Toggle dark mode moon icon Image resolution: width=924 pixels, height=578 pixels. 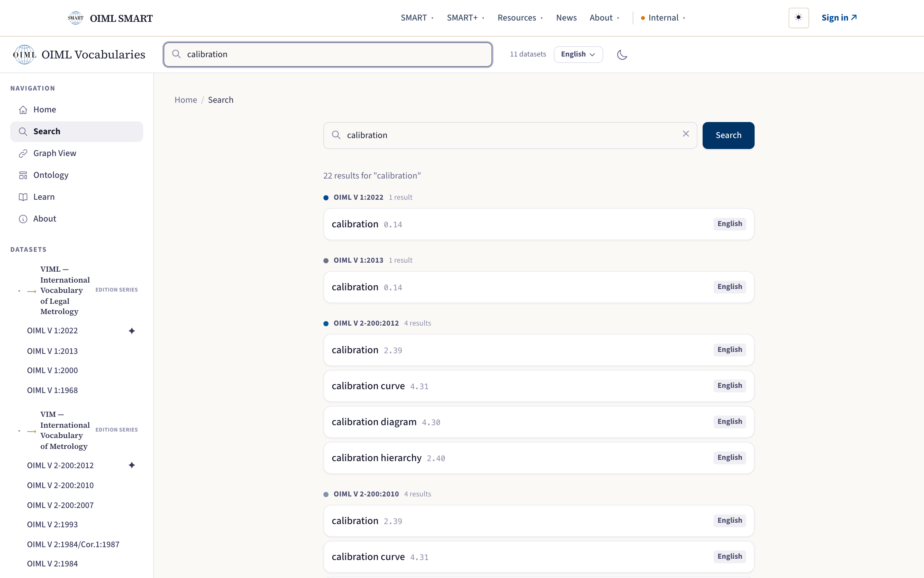622,55
